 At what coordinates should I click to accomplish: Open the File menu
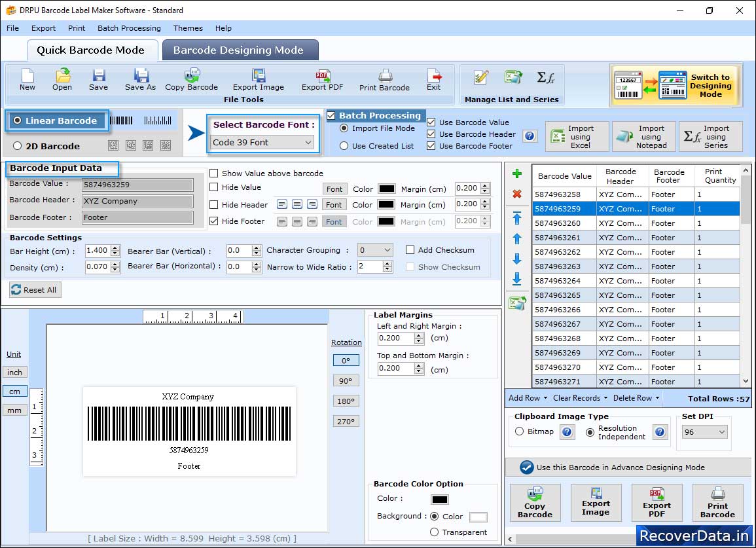pos(12,28)
